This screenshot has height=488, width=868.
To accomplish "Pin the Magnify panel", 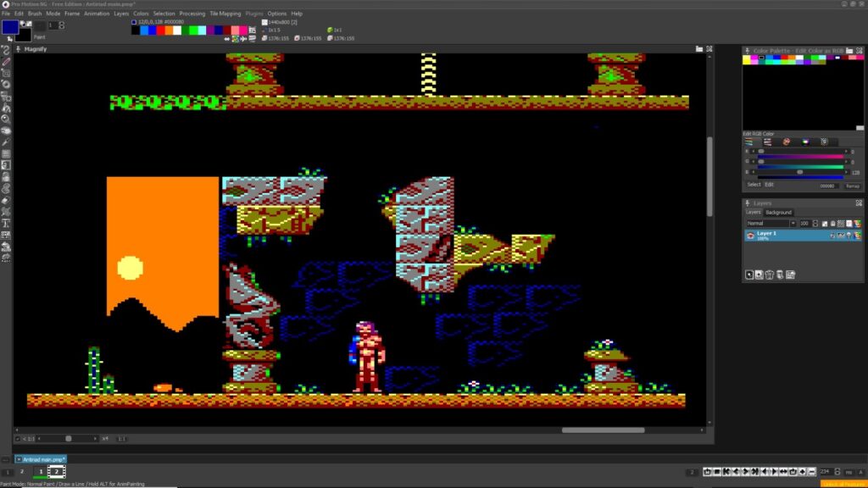I will [19, 48].
